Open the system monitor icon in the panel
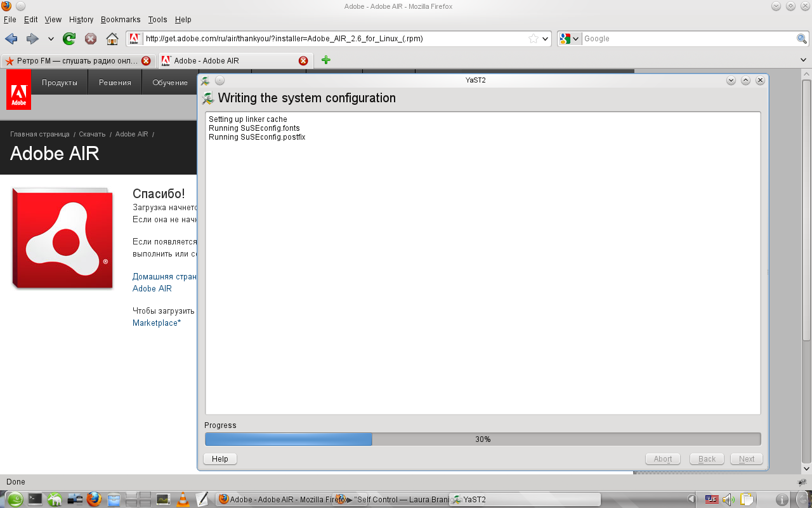 click(x=163, y=500)
